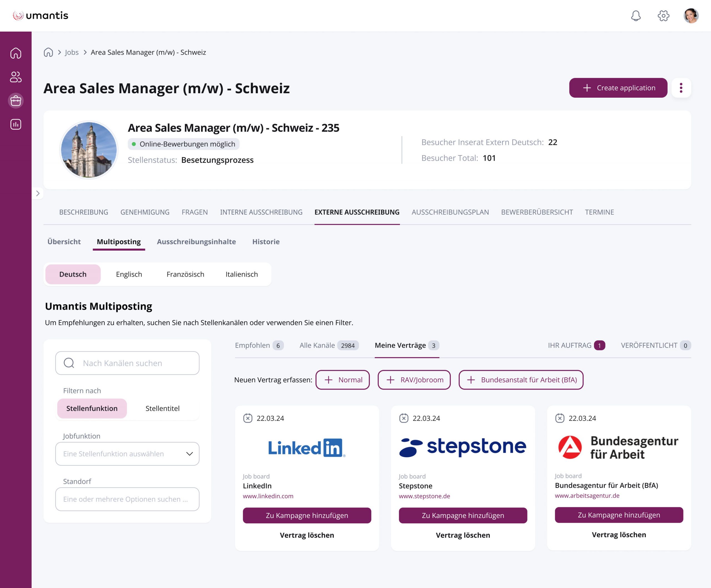Click the Nach Kanälen suchen field

click(127, 363)
